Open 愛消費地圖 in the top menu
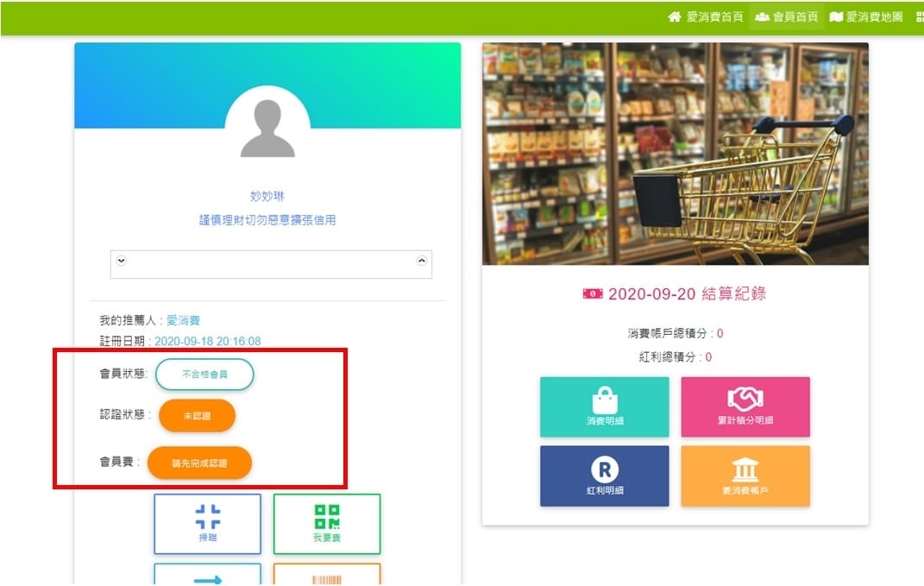924x586 pixels. 866,17
